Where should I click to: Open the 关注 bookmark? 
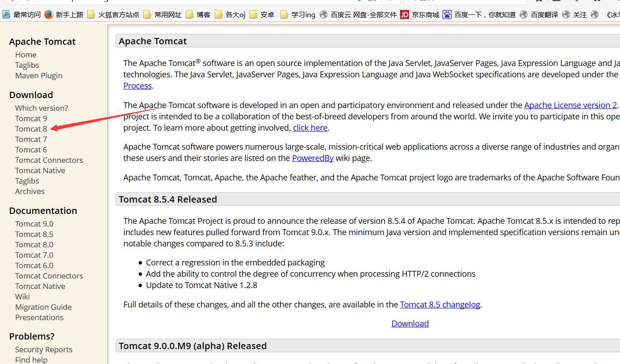tap(574, 14)
